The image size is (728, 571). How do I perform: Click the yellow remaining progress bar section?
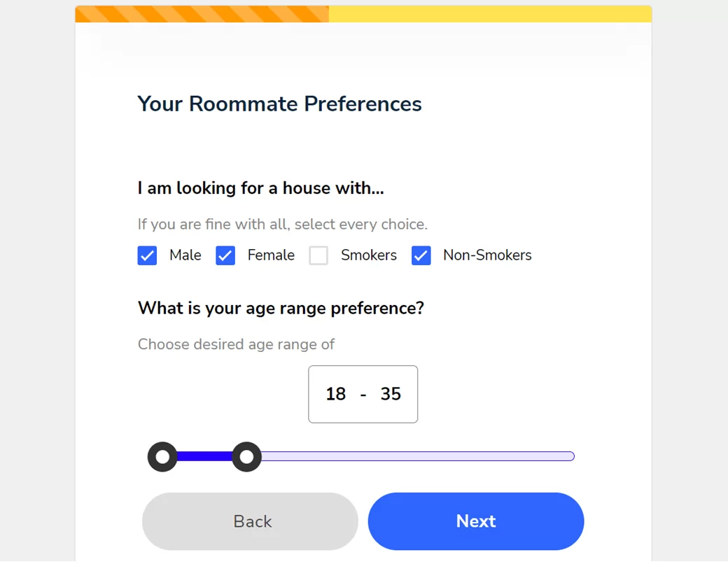click(490, 14)
